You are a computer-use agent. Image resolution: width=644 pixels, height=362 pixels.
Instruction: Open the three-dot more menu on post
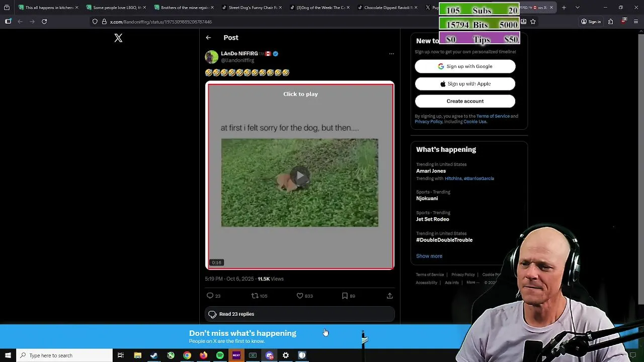[391, 54]
